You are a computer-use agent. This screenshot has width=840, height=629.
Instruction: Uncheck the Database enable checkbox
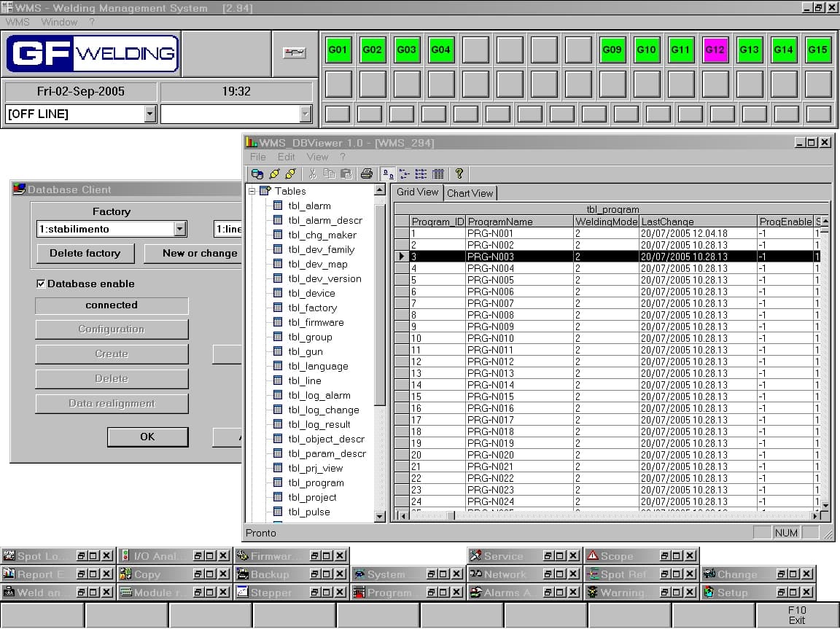[x=42, y=284]
